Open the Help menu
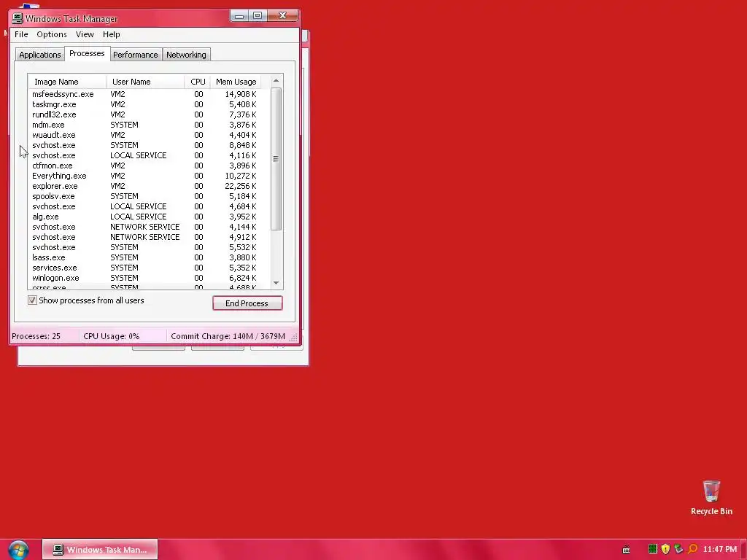The width and height of the screenshot is (747, 560). click(111, 34)
